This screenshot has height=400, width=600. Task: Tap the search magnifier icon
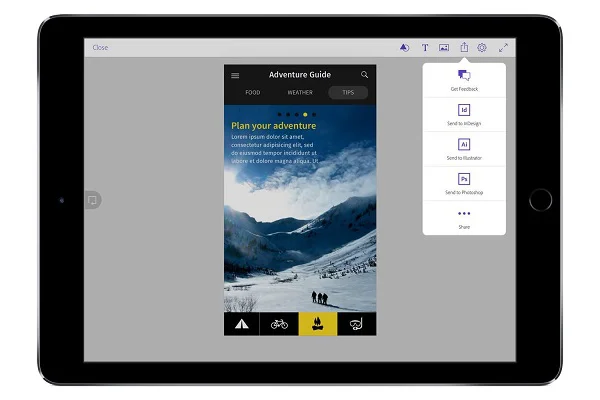364,75
